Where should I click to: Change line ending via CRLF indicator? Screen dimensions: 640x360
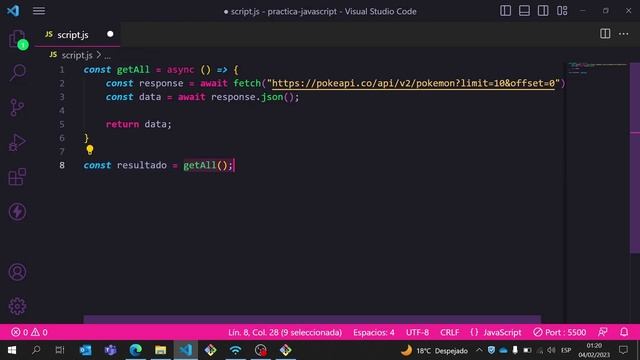449,332
